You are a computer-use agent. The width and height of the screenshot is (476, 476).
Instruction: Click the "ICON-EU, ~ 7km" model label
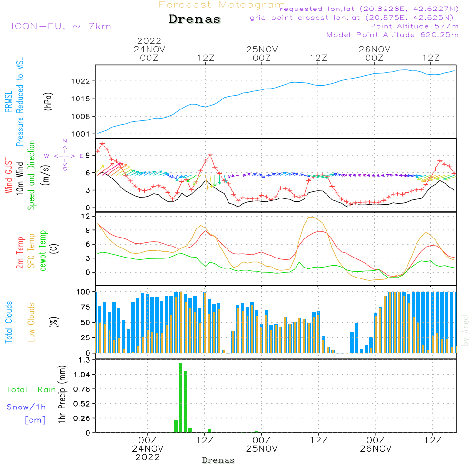(x=61, y=26)
